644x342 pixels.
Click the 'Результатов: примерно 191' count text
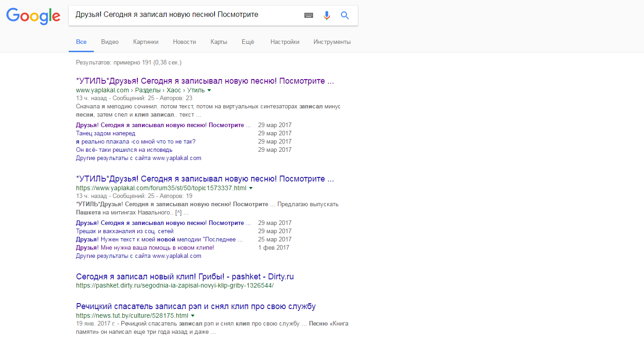(x=129, y=62)
